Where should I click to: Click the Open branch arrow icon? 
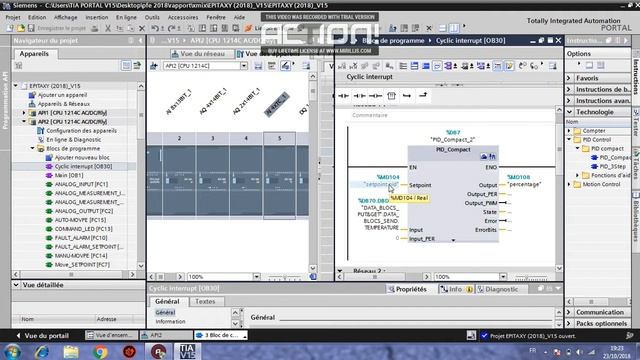407,96
